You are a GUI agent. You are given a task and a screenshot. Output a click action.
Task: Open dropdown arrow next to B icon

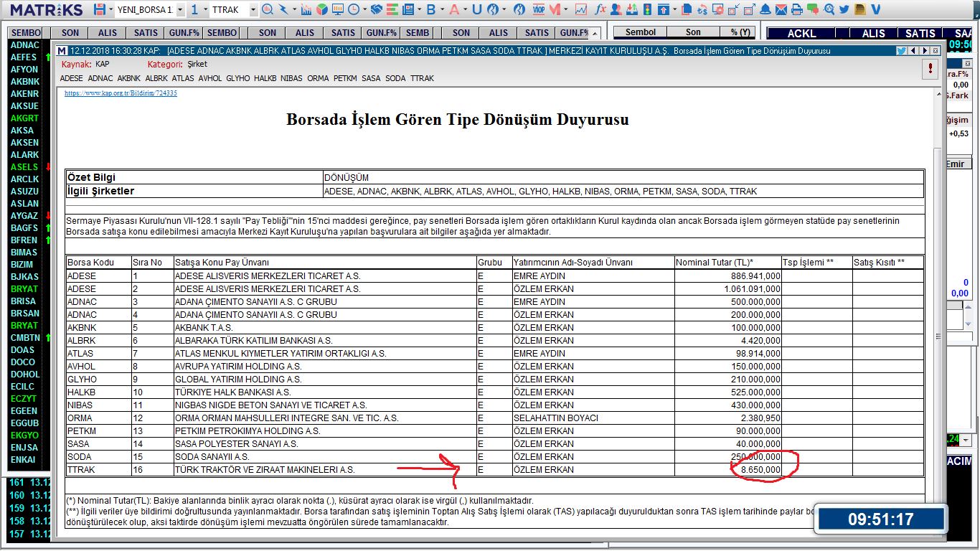(x=443, y=9)
